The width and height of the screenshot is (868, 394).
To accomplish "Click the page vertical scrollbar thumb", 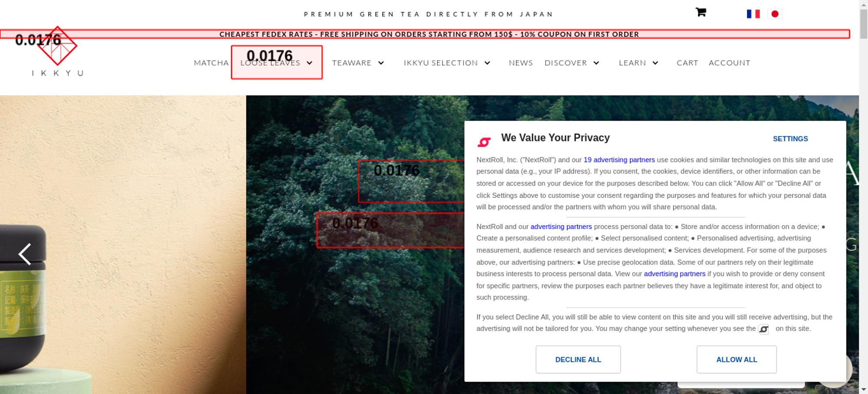I will (864, 24).
